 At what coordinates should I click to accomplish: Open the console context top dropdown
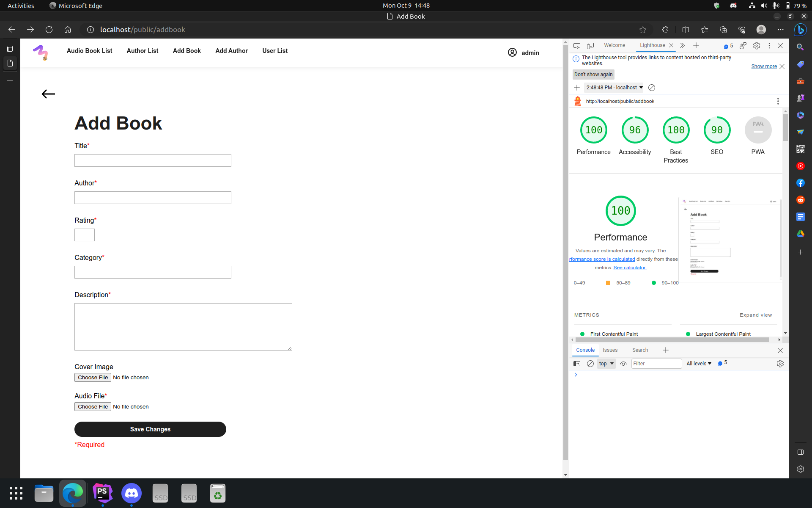(x=606, y=364)
